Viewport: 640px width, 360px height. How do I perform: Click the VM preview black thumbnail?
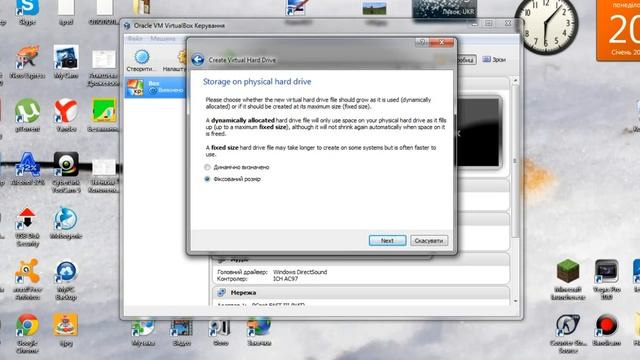[478, 132]
